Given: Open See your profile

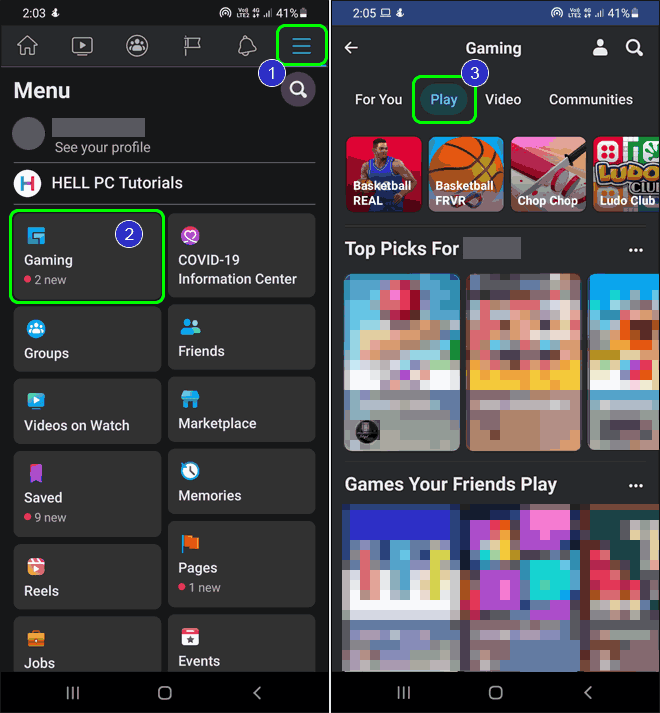Looking at the screenshot, I should [x=102, y=147].
